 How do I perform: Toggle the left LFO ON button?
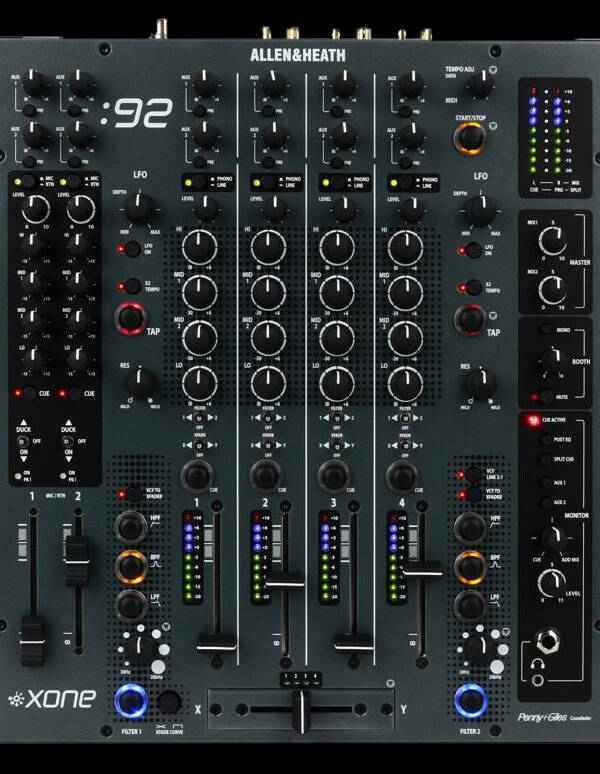pyautogui.click(x=133, y=249)
